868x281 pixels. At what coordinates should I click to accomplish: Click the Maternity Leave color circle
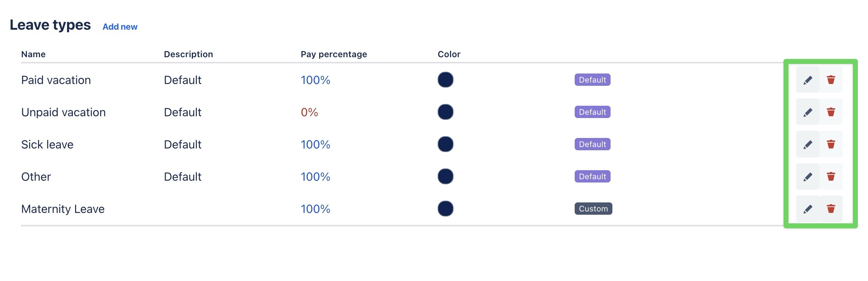click(x=446, y=209)
